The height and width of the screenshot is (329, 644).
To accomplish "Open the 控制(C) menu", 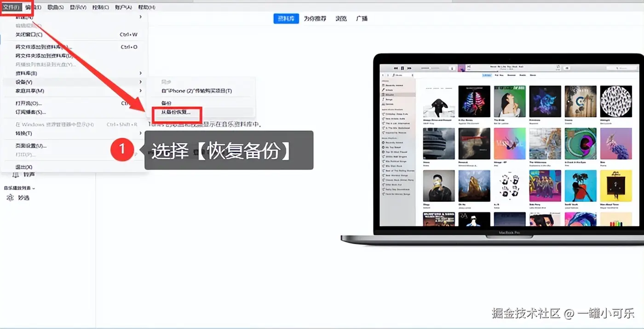I will [x=100, y=7].
